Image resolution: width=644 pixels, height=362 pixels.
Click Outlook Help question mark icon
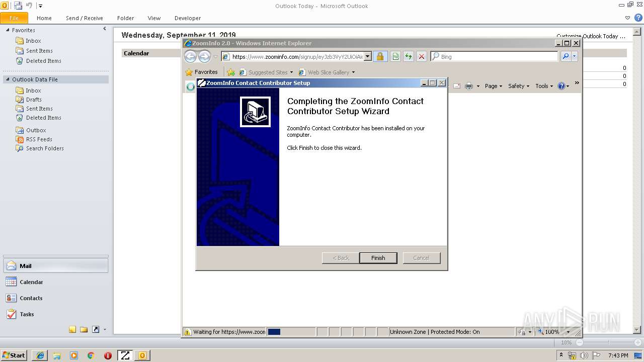click(638, 18)
